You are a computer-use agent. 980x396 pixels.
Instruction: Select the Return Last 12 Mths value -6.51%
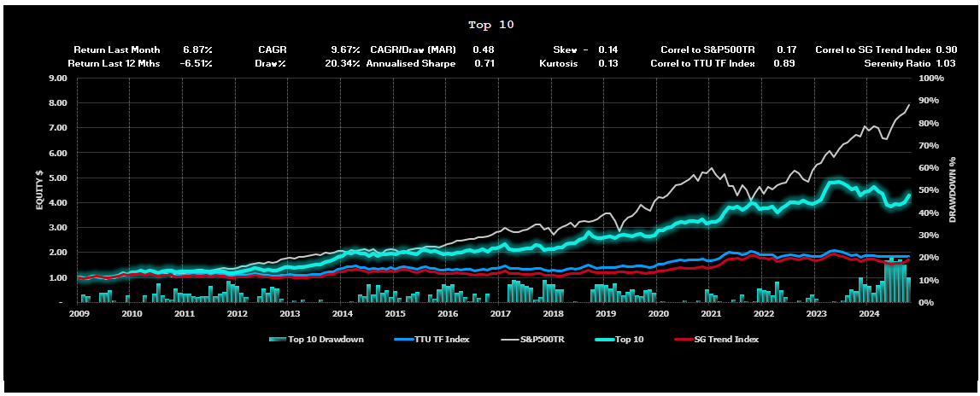pyautogui.click(x=197, y=63)
